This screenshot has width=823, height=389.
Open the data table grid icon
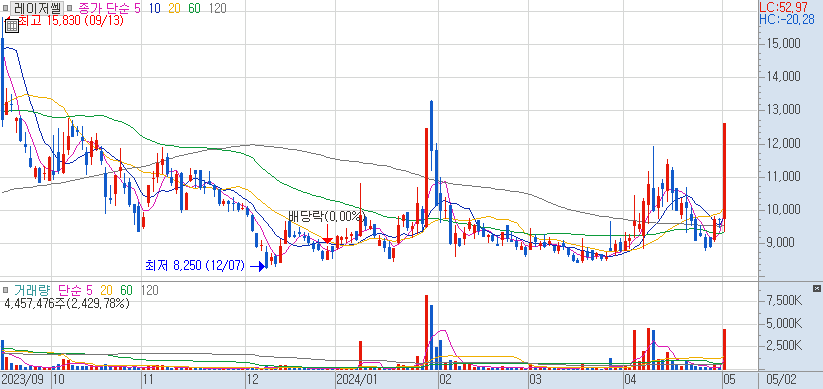pyautogui.click(x=12, y=26)
